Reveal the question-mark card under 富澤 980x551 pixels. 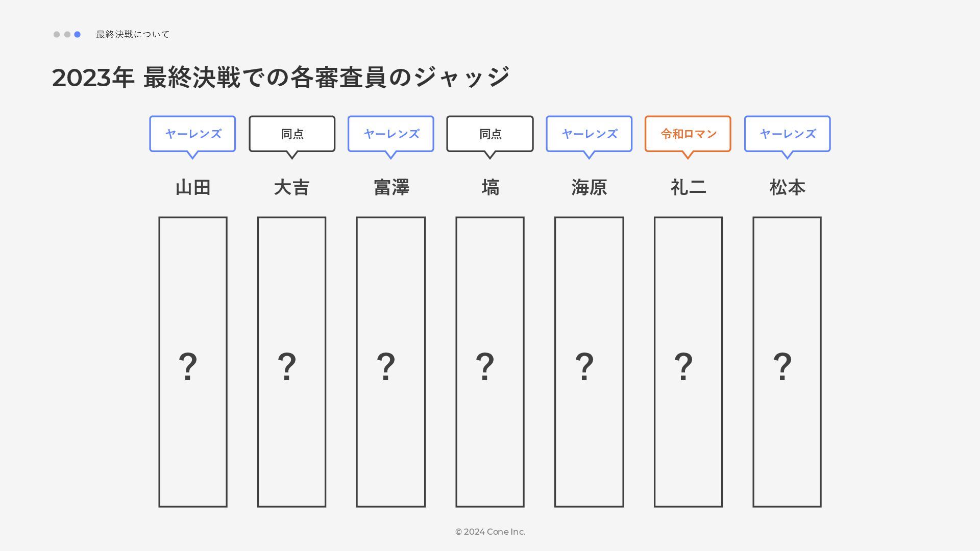tap(391, 362)
